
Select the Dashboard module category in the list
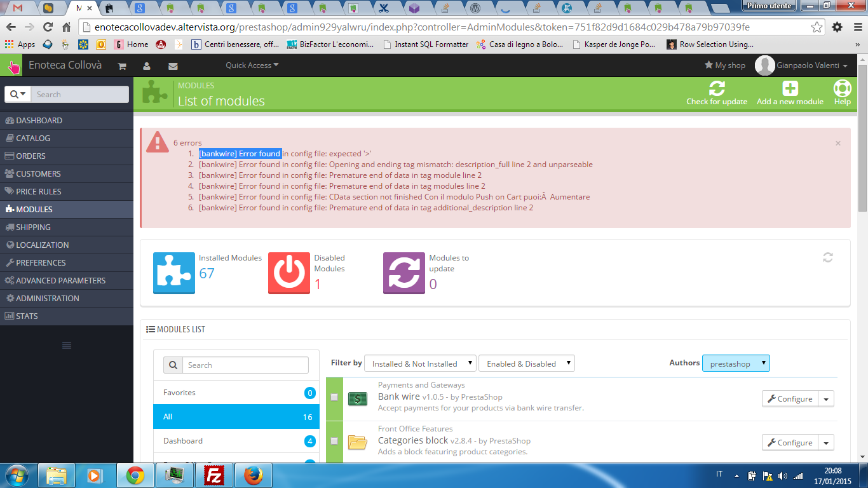[x=236, y=441]
